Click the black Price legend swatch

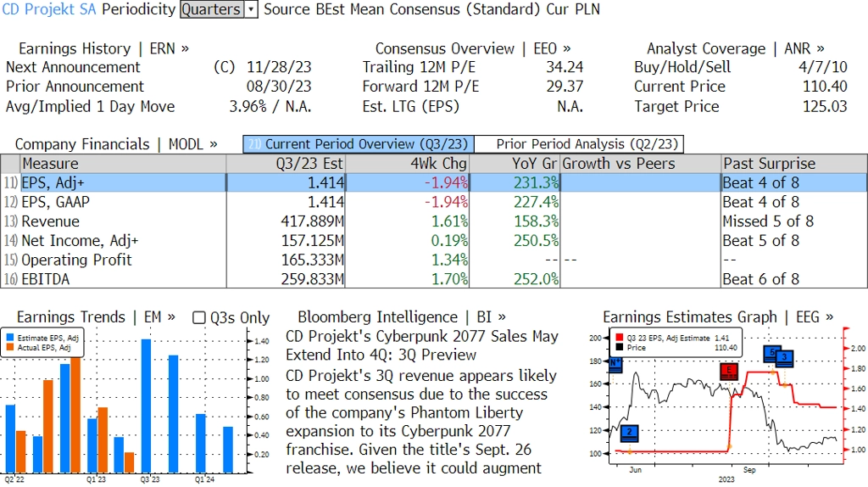619,347
